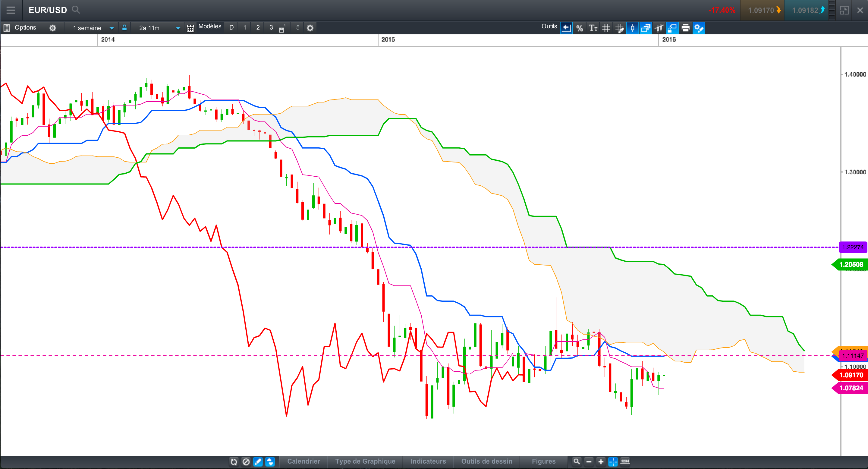Image resolution: width=868 pixels, height=469 pixels.
Task: Click the Calendrier button
Action: tap(303, 461)
